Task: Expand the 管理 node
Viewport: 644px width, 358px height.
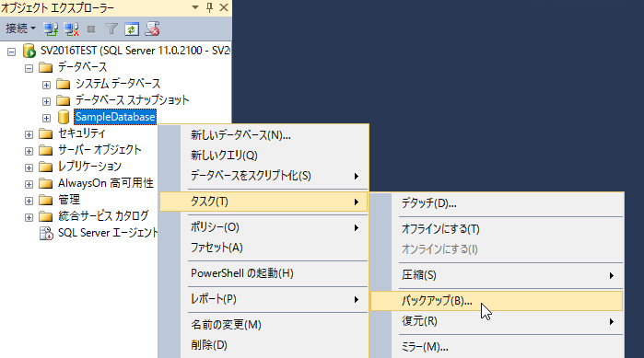Action: (x=29, y=201)
